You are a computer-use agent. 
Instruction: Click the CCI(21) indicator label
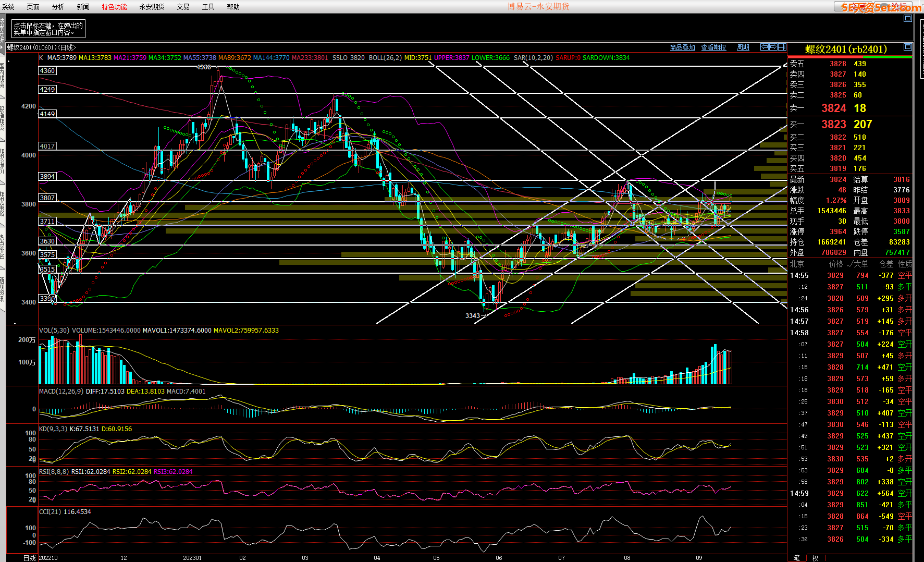[x=50, y=512]
